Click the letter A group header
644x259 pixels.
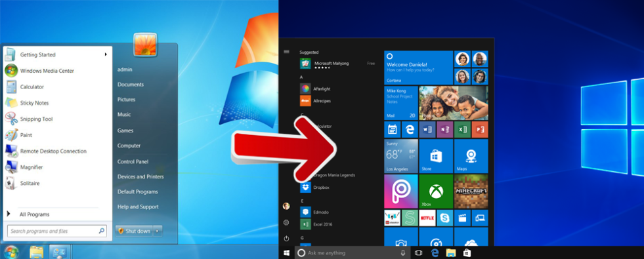[302, 77]
